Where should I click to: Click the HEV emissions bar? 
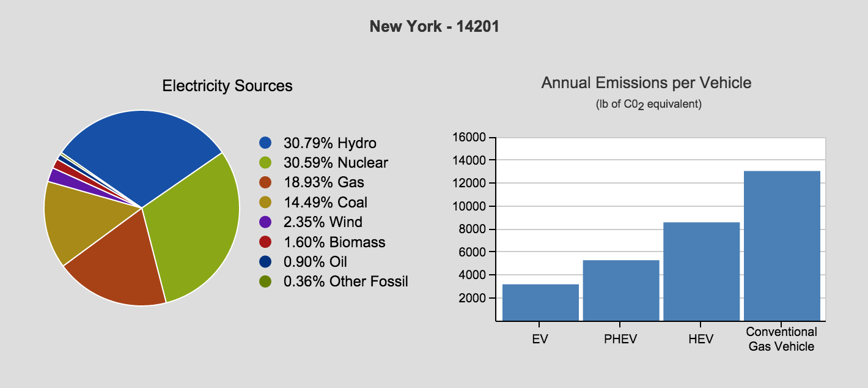tap(702, 271)
